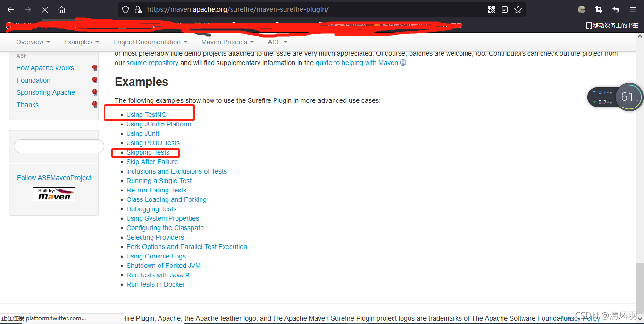
Task: Click the feather icon beside Foundation
Action: (x=95, y=80)
